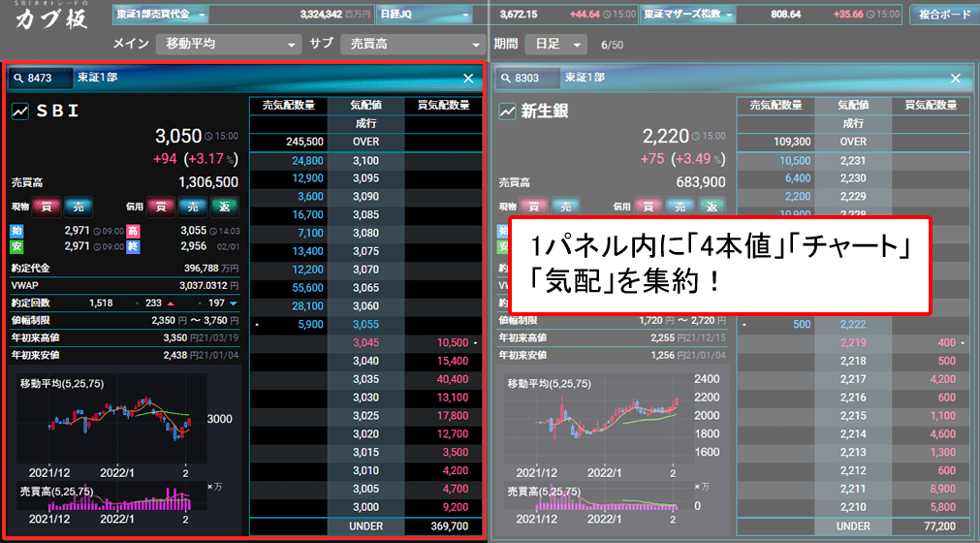Expand the 日経JQ index selector

[x=425, y=14]
